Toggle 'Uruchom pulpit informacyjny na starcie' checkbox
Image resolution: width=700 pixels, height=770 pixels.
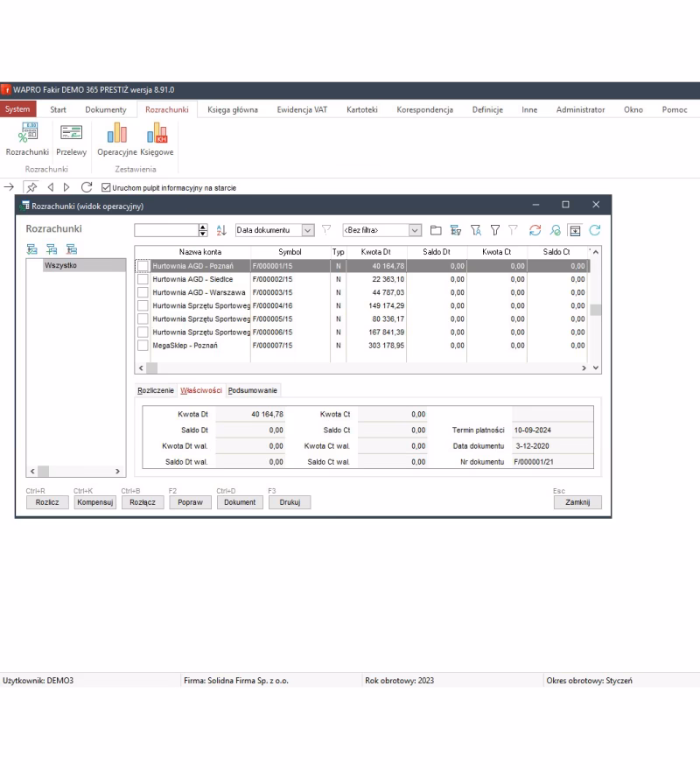click(107, 186)
